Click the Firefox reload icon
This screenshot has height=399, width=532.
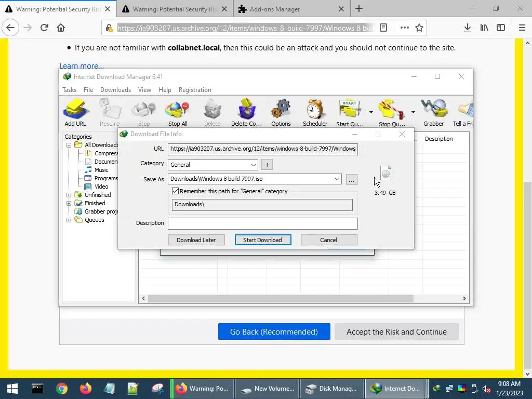tap(44, 28)
